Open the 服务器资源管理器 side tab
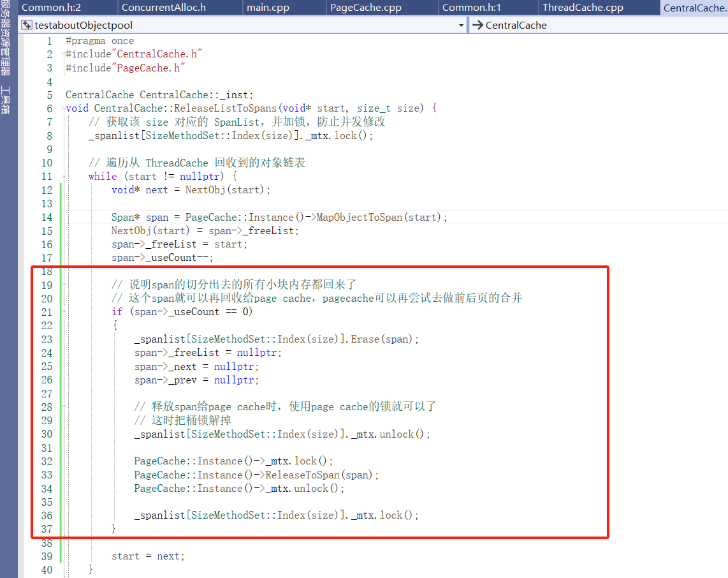Viewport: 728px width, 578px height. tap(5, 38)
